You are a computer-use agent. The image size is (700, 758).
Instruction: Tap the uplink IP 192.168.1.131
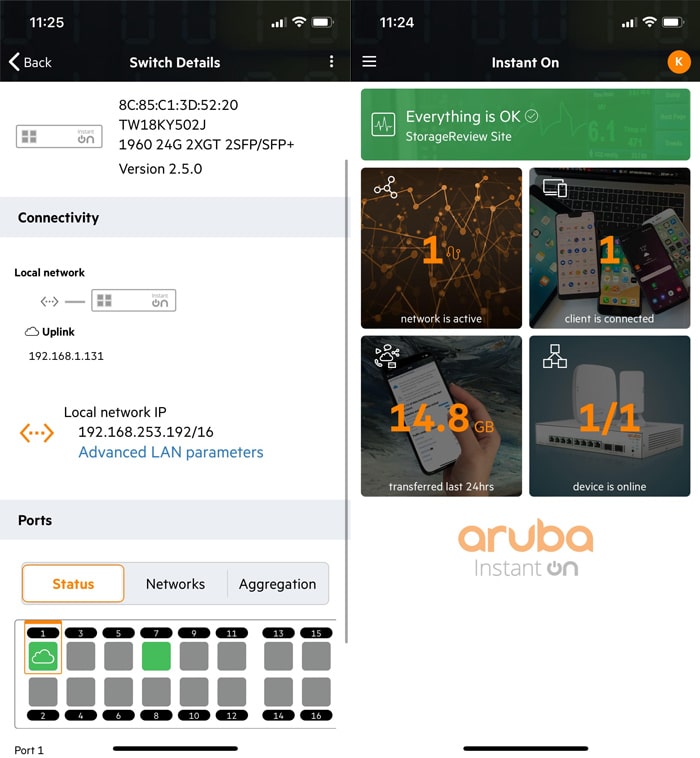click(x=66, y=356)
